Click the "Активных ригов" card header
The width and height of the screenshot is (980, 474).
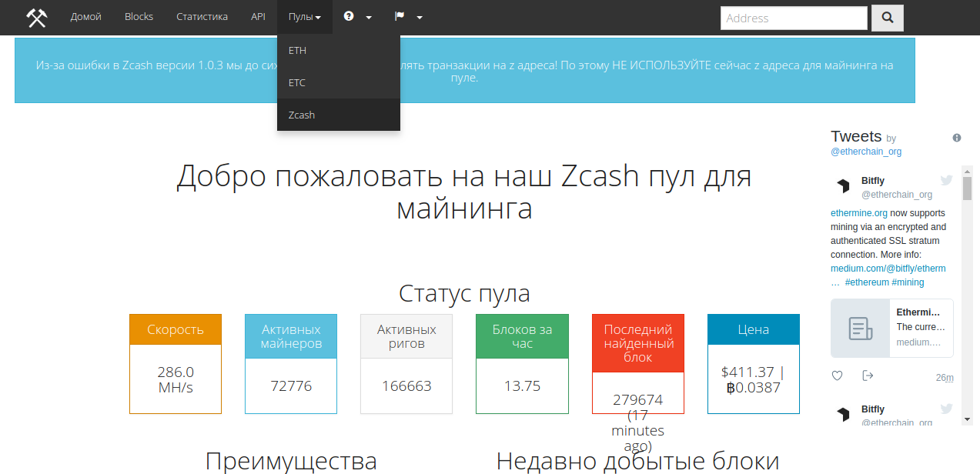pos(406,336)
